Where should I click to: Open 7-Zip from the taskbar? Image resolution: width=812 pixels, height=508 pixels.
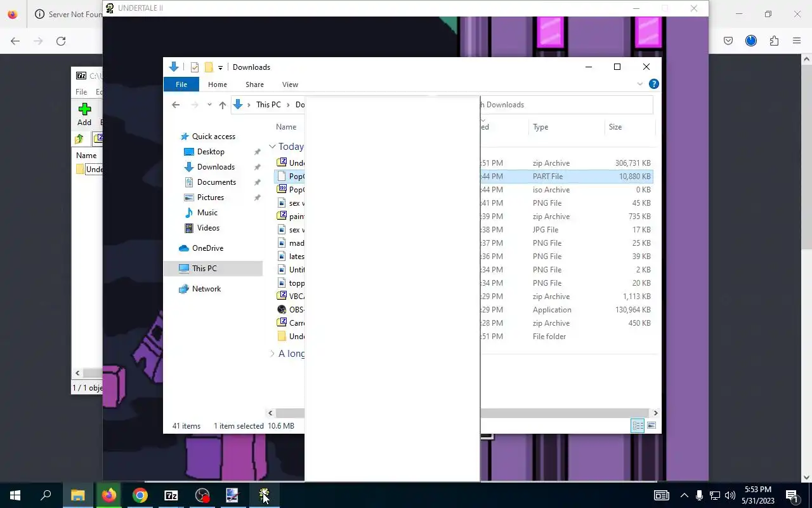click(171, 495)
